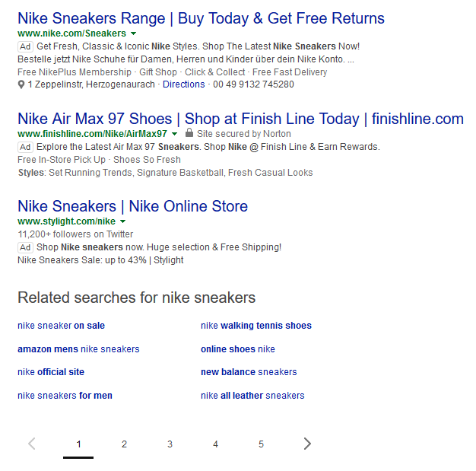Open Nike Air Max 97 Shoes headline
The image size is (476, 471).
click(x=240, y=119)
